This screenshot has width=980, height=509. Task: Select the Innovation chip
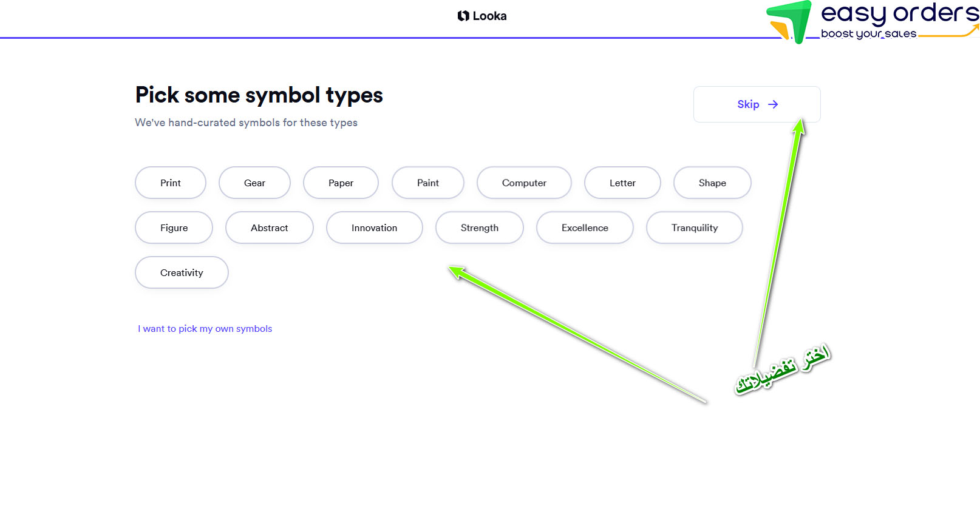pos(374,228)
